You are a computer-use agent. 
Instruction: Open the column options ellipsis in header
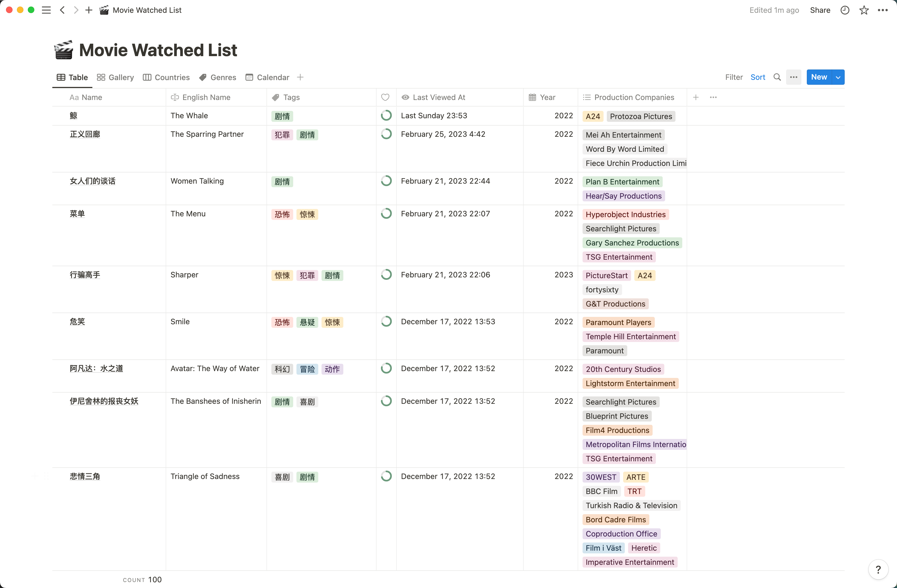tap(713, 97)
